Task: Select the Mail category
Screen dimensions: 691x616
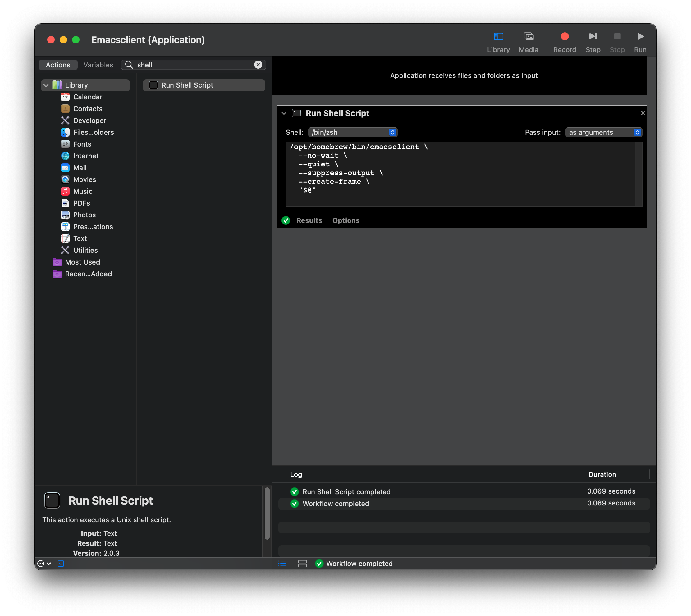Action: coord(80,168)
